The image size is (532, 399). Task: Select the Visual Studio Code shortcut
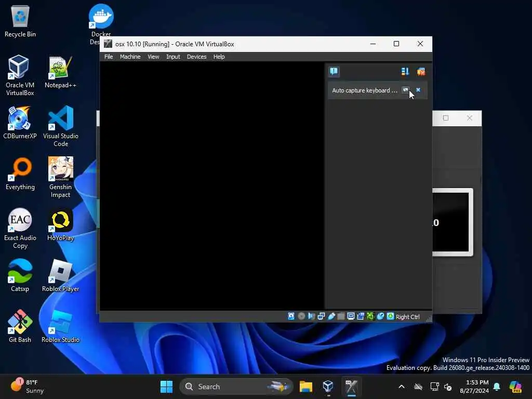click(61, 126)
